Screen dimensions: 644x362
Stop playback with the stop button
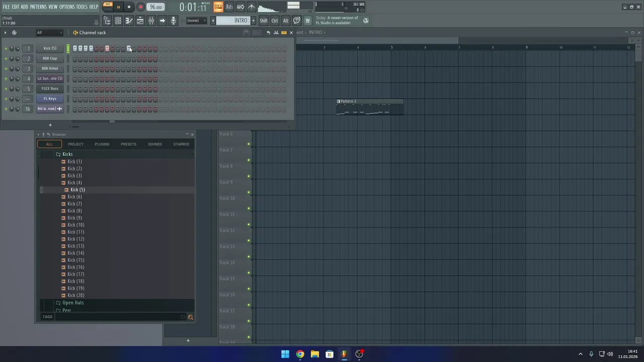(129, 7)
